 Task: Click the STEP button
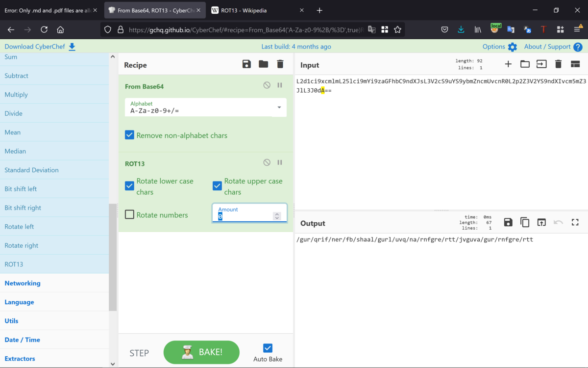139,353
